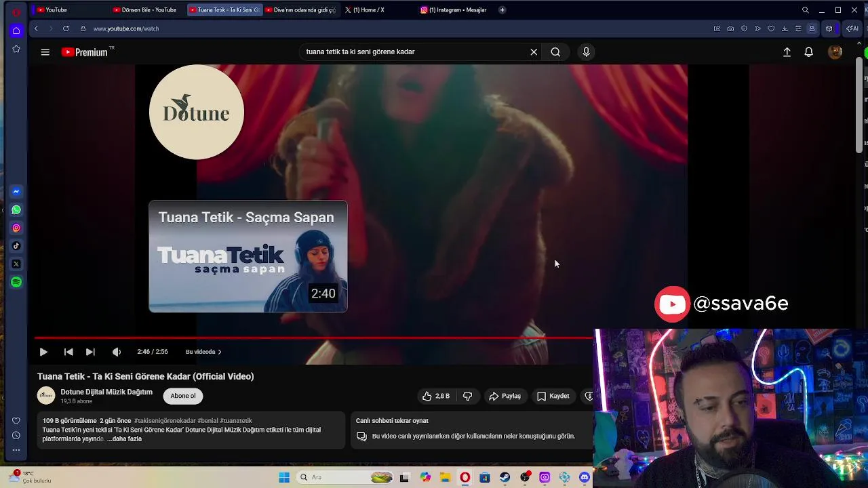Switch to the first 'YouTube' browser tab
This screenshot has width=868, height=488.
[x=70, y=9]
